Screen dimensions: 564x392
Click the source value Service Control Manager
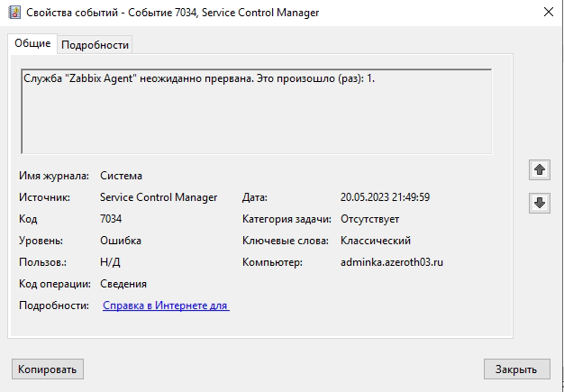(159, 197)
